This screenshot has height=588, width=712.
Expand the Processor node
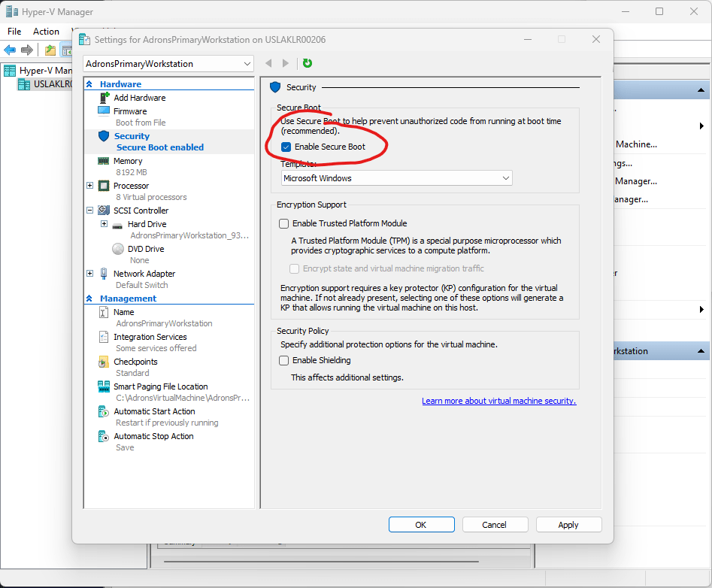90,185
